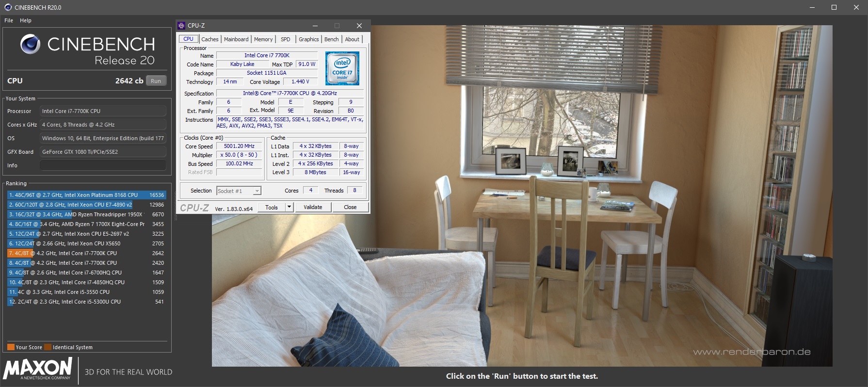Click the Code Name value Kaby Lake
Image resolution: width=868 pixels, height=387 pixels.
(242, 64)
